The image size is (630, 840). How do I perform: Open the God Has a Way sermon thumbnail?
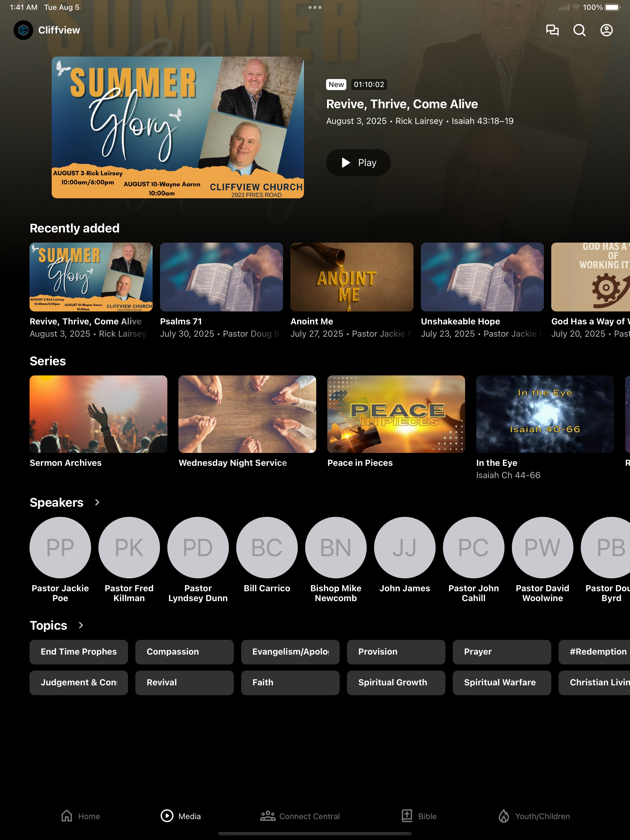(x=591, y=277)
